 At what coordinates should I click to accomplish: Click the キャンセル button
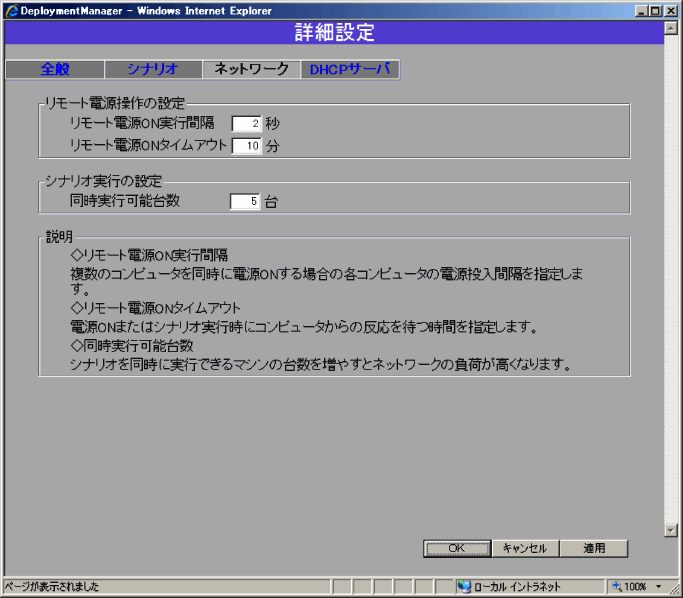point(525,548)
